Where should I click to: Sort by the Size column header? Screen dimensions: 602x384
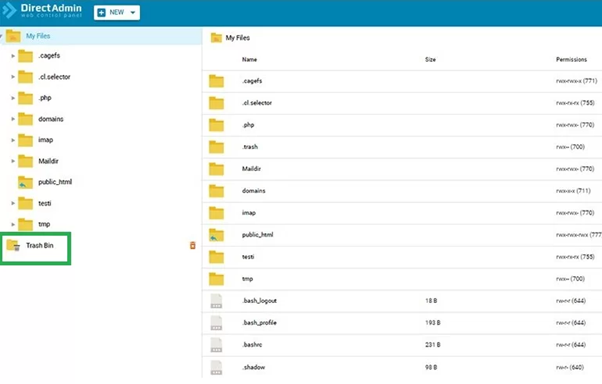coord(430,60)
